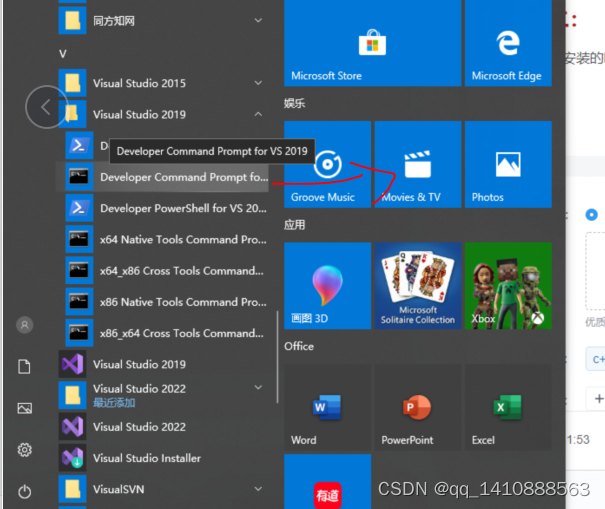605x509 pixels.
Task: Expand the VisualSVN folder
Action: (258, 489)
